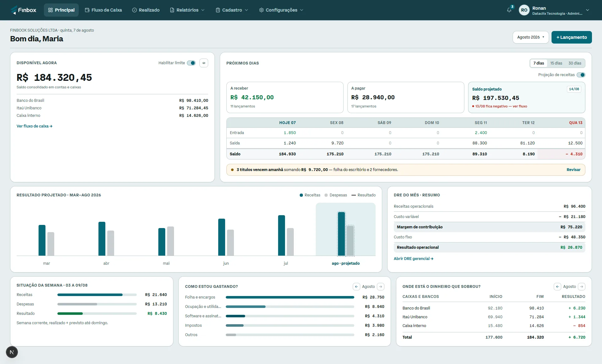Click the Cadastro clipboard icon
The image size is (602, 364).
(218, 10)
